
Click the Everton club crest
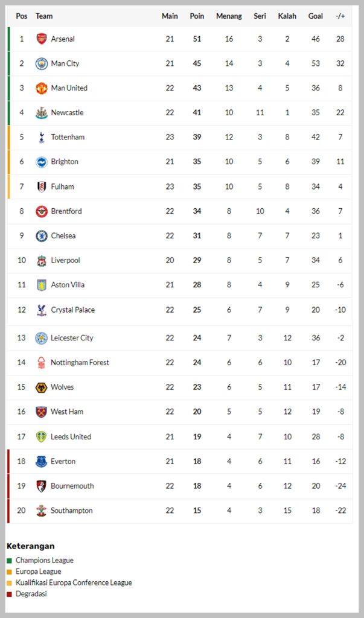[42, 461]
